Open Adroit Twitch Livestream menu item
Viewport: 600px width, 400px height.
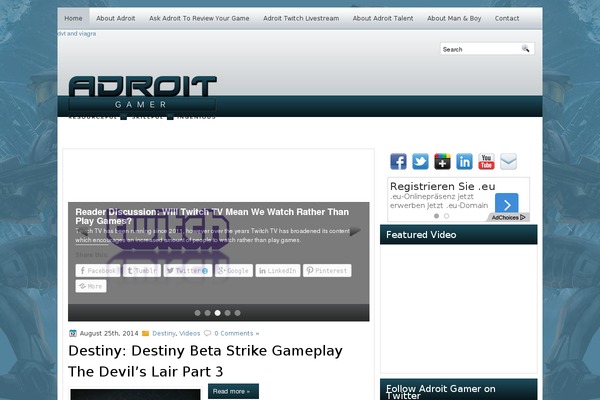(301, 18)
